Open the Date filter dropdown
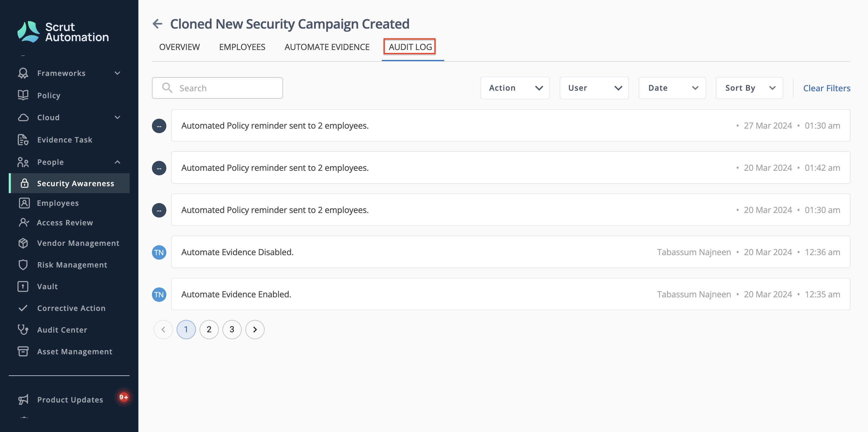Viewport: 868px width, 432px height. point(672,88)
